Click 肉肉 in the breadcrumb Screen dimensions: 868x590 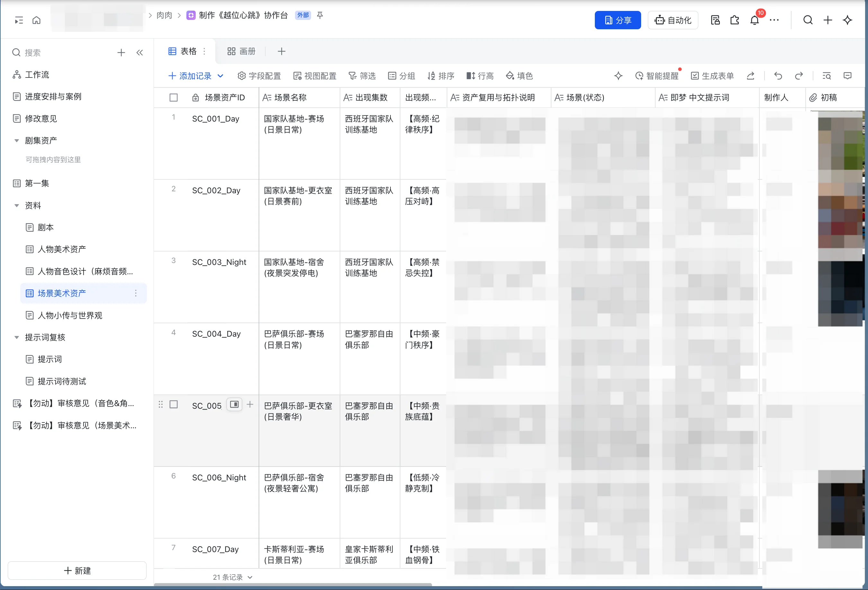(x=164, y=15)
